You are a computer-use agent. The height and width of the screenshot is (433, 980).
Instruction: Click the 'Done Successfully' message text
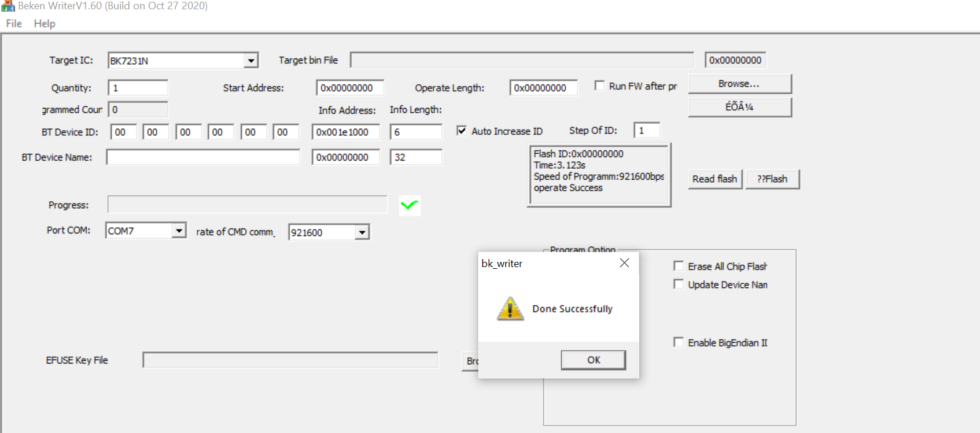click(572, 309)
